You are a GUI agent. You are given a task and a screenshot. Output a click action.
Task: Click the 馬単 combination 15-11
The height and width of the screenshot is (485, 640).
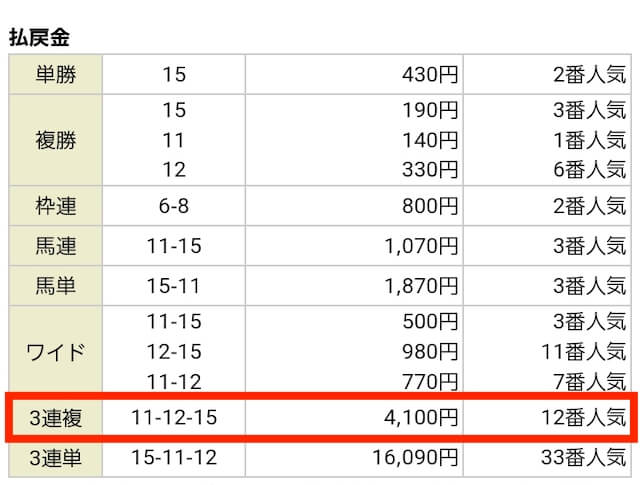pos(174,286)
